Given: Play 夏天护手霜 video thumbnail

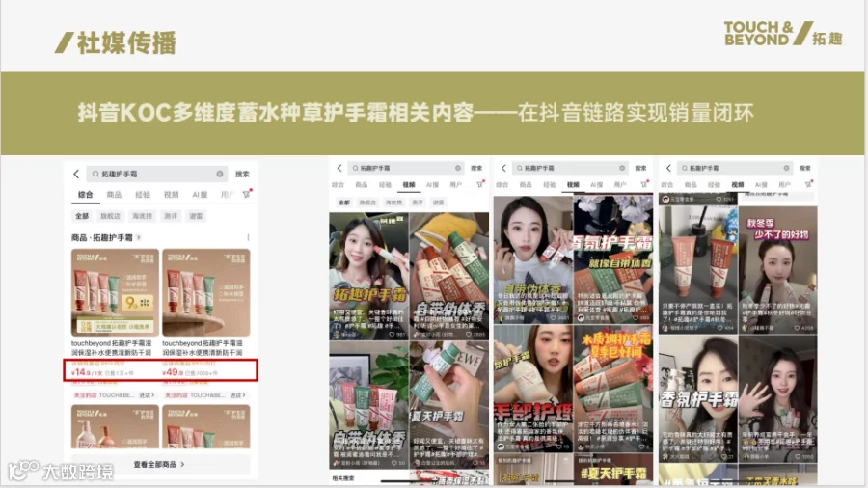Looking at the screenshot, I should (449, 404).
